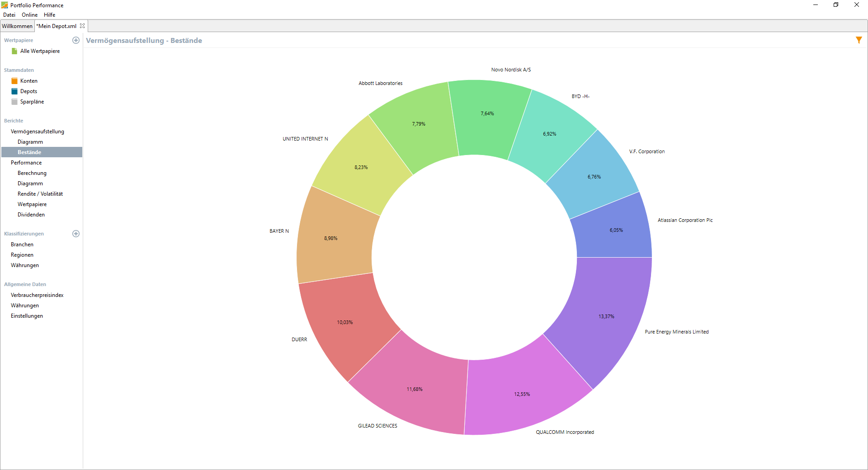The width and height of the screenshot is (868, 470).
Task: Click the BYD -H- chart label
Action: click(x=580, y=96)
